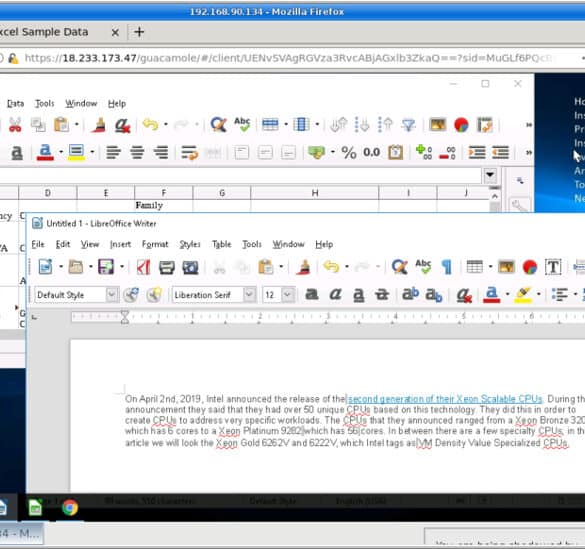The image size is (585, 549).
Task: Toggle Bold in Writer formatting bar
Action: (x=312, y=295)
